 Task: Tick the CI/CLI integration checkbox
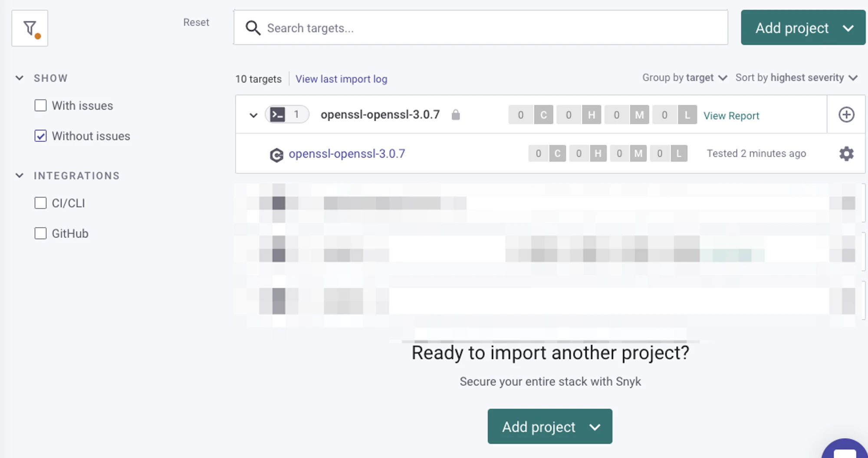[40, 203]
